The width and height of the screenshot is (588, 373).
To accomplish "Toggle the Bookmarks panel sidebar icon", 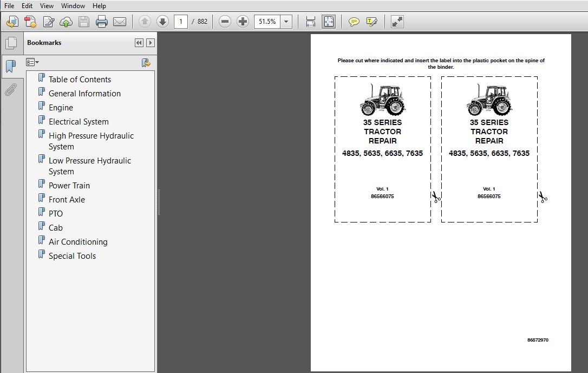I will coord(11,67).
